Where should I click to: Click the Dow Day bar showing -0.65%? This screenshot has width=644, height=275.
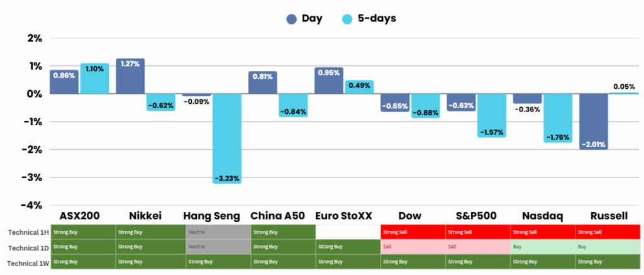pyautogui.click(x=395, y=103)
